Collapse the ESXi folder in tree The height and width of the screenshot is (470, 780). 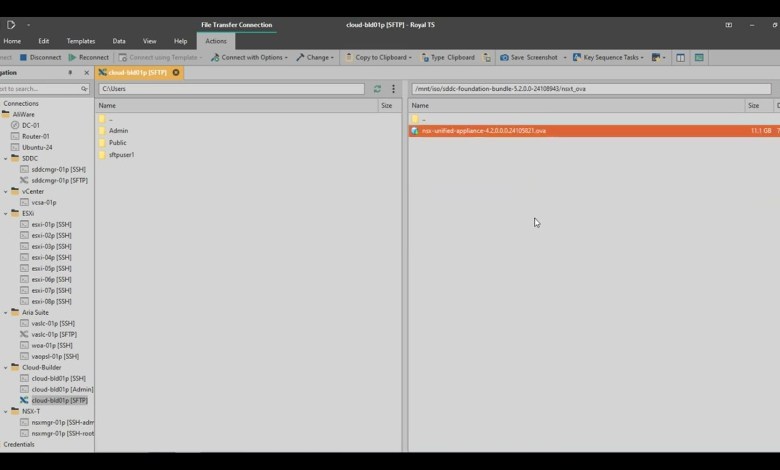[5, 213]
